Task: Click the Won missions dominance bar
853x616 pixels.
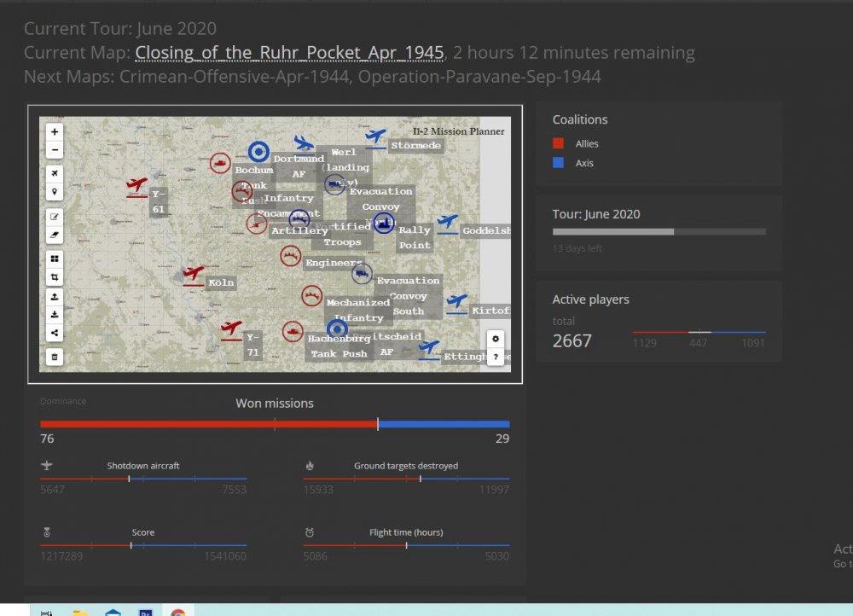Action: click(x=275, y=424)
